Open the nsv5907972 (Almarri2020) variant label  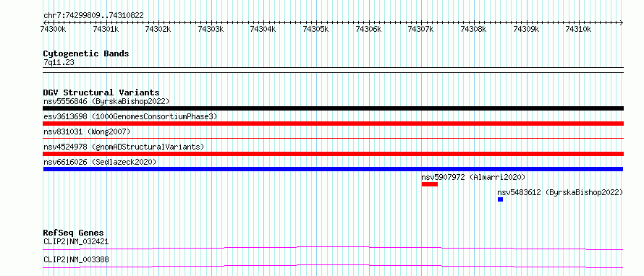[473, 178]
